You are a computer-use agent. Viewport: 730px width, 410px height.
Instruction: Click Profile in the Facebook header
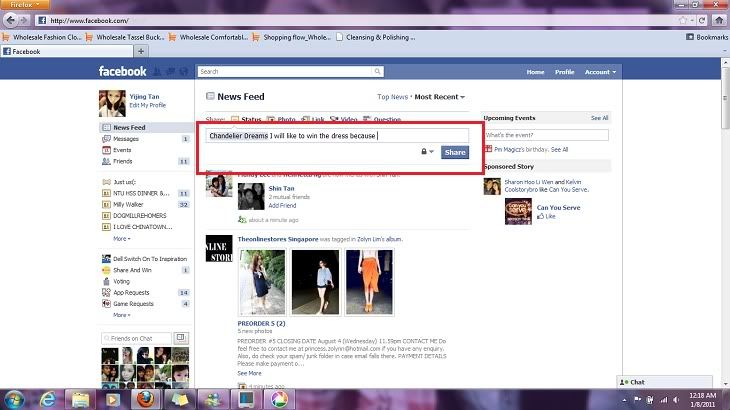(x=564, y=72)
